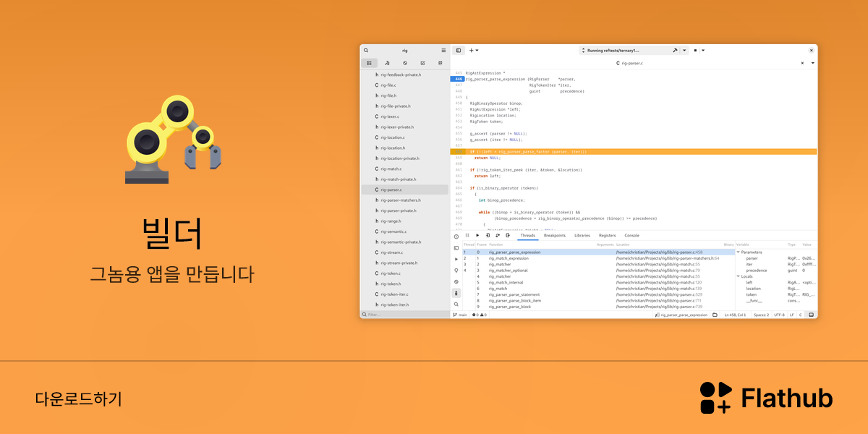Select the active debugger bug icon in strip
868x434 pixels.
point(456,293)
